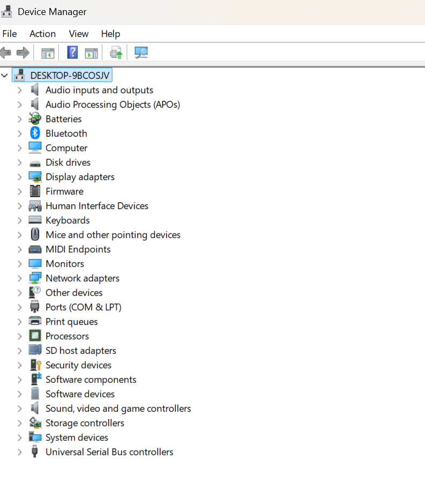Select the Disk drives label

tap(68, 162)
